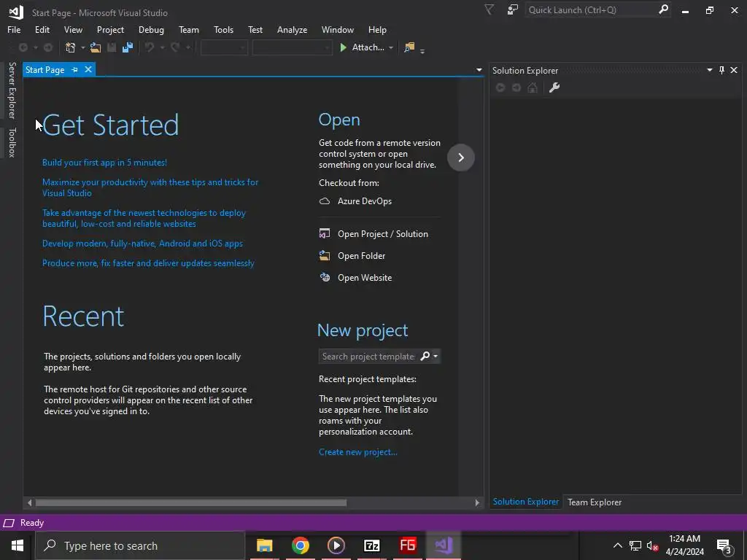
Task: Click the Open File toolbar icon
Action: pyautogui.click(x=96, y=47)
